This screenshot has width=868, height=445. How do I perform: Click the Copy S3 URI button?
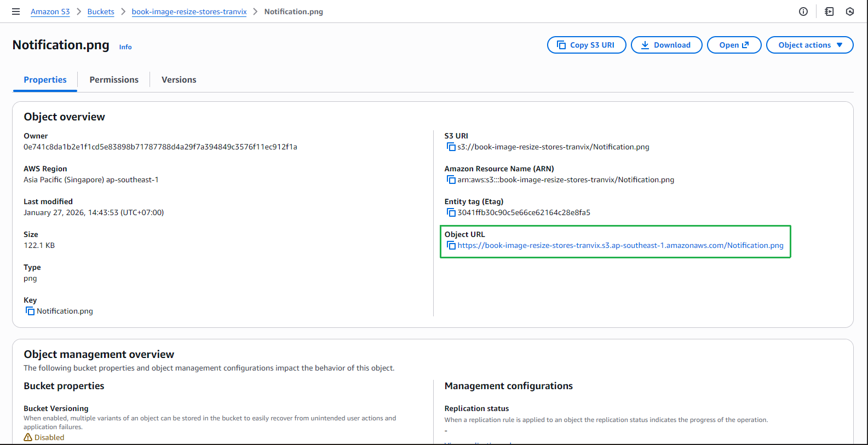[x=587, y=45]
